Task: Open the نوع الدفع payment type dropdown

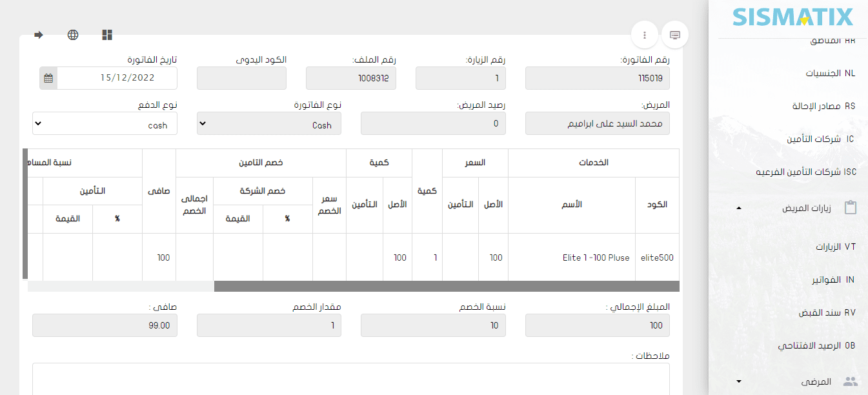Action: pyautogui.click(x=105, y=124)
